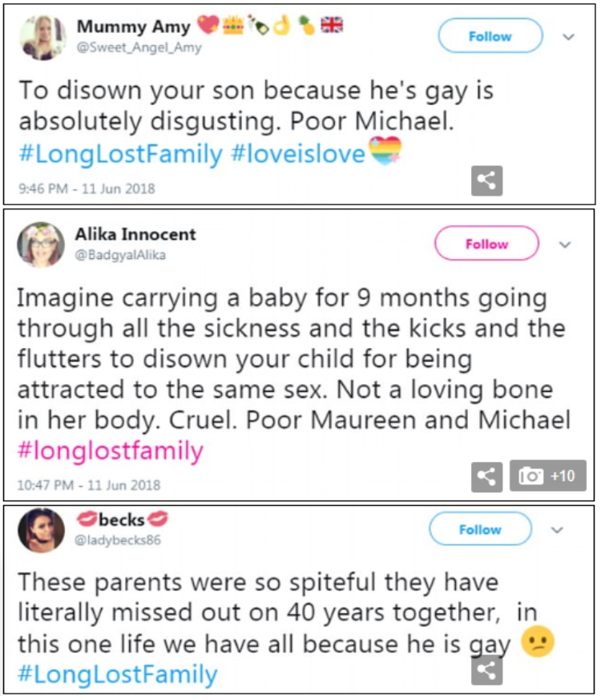Click share icon on Alika Innocent's tweet
The height and width of the screenshot is (700, 601).
click(x=486, y=476)
